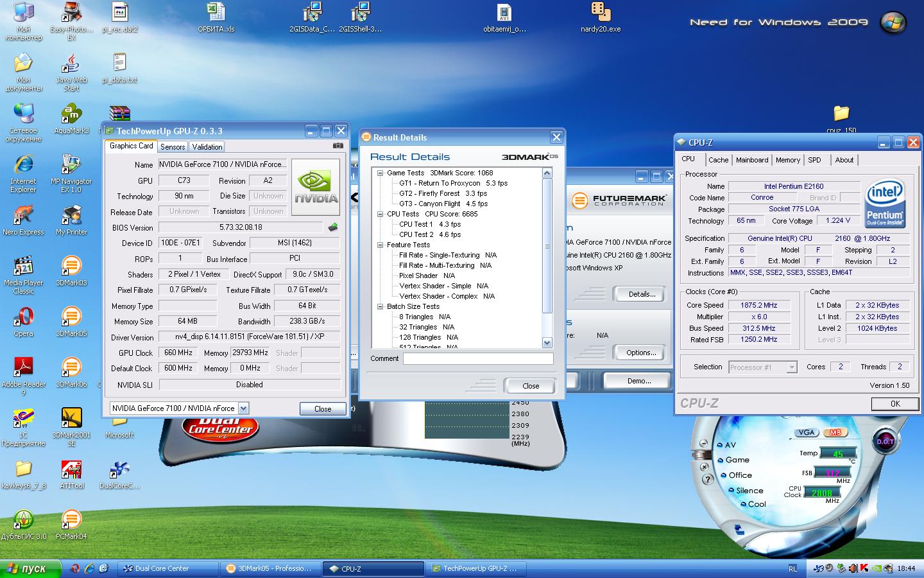
Task: Click the GPU-Z screenshot camera icon
Action: point(338,146)
